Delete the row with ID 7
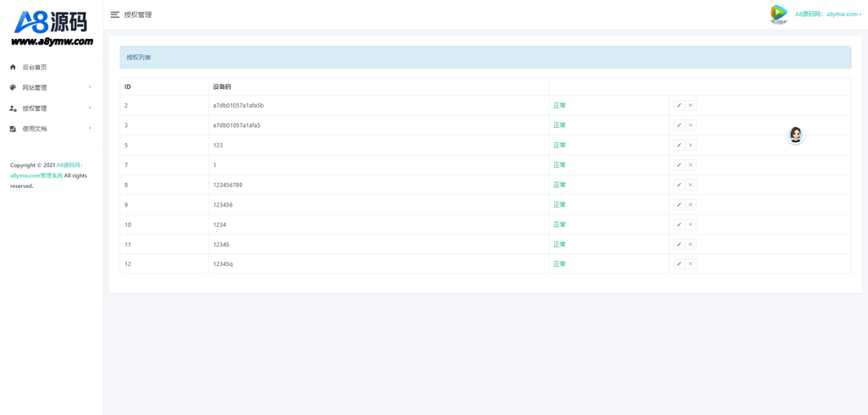 point(690,165)
